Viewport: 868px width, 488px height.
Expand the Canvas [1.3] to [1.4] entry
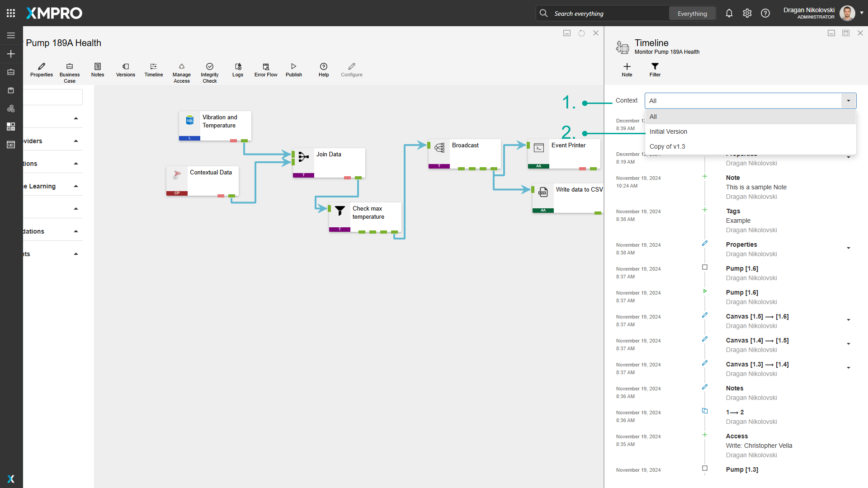tap(849, 368)
